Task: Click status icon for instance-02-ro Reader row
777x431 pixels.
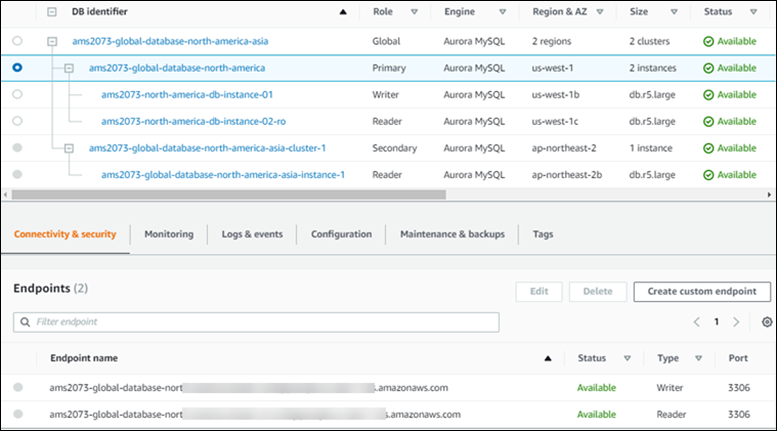Action: pos(709,122)
